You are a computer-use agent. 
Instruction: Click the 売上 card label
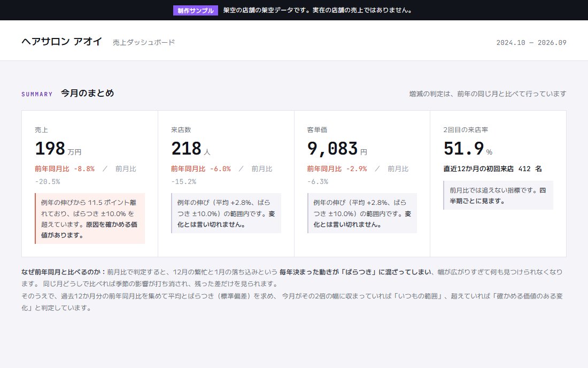point(41,130)
